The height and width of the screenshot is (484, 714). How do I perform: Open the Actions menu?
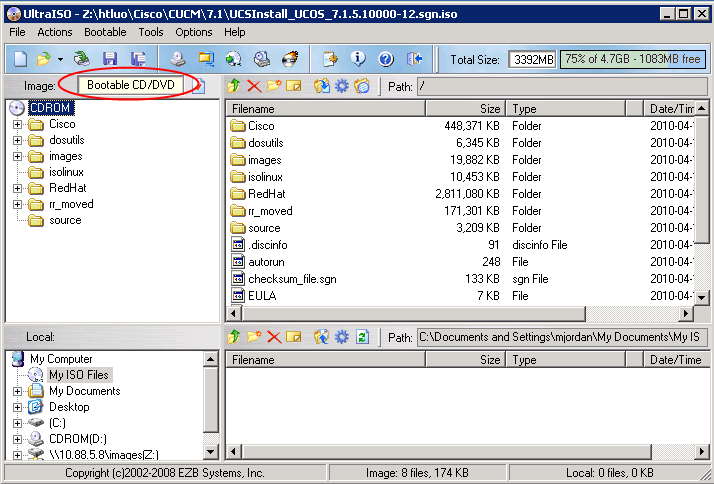[x=55, y=32]
